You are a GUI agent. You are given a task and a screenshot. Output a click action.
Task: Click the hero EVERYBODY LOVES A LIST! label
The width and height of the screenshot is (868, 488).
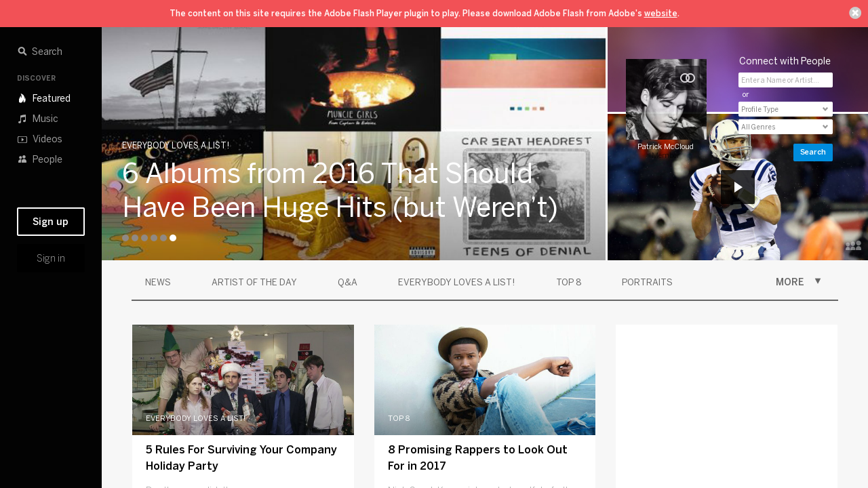(176, 145)
